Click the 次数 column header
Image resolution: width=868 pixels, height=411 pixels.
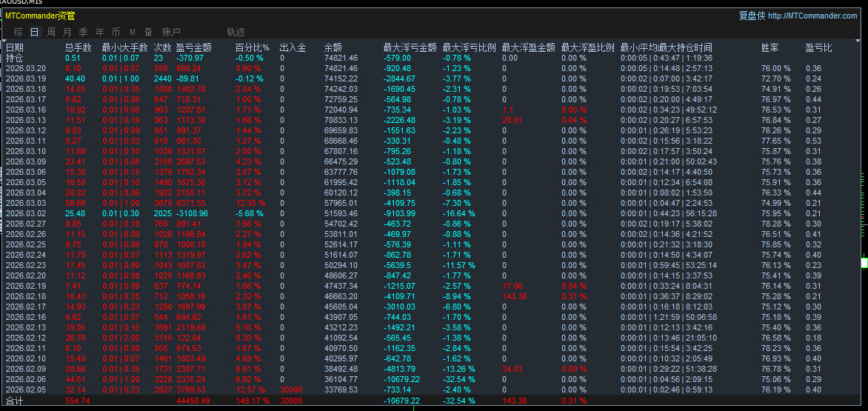tap(163, 47)
